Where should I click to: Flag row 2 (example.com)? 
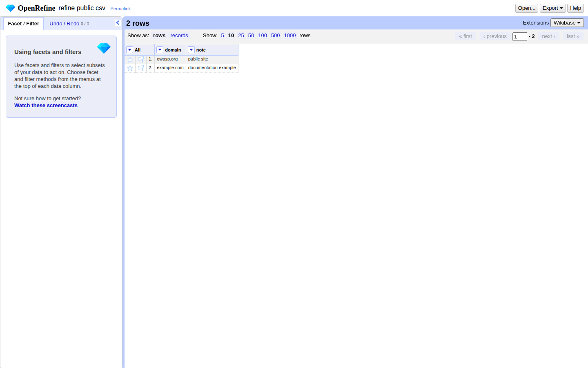click(141, 68)
